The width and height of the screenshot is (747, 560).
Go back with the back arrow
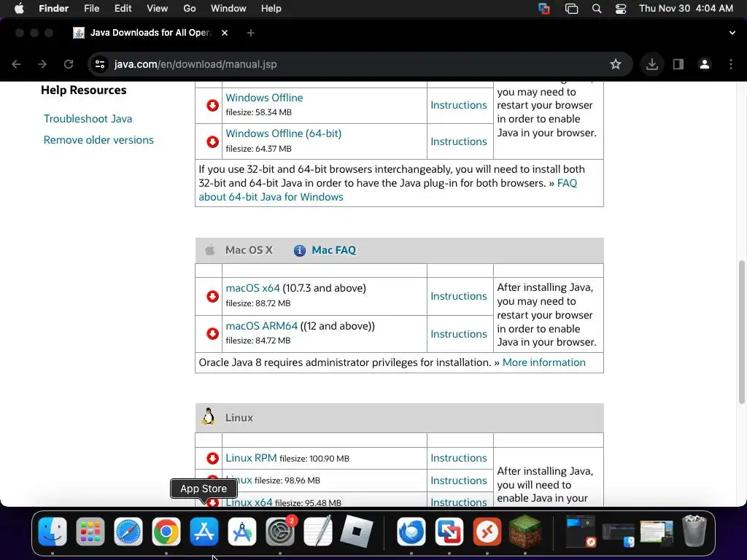click(x=16, y=64)
